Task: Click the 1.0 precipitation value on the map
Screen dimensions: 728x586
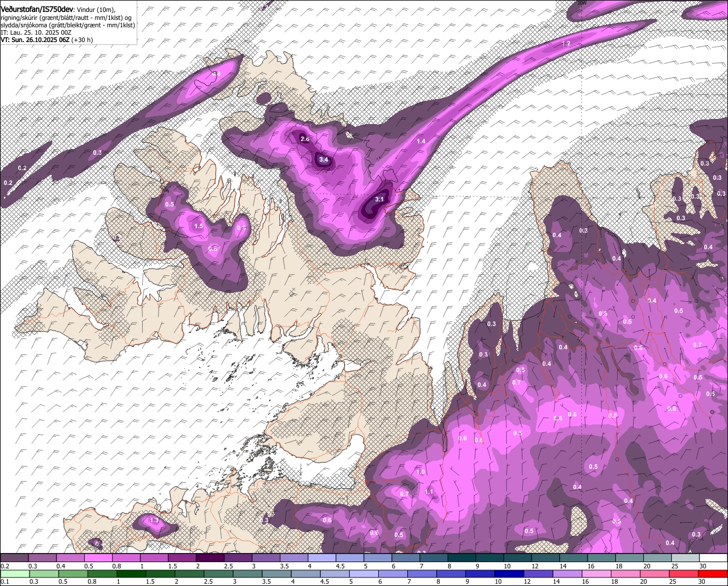Action: (420, 472)
